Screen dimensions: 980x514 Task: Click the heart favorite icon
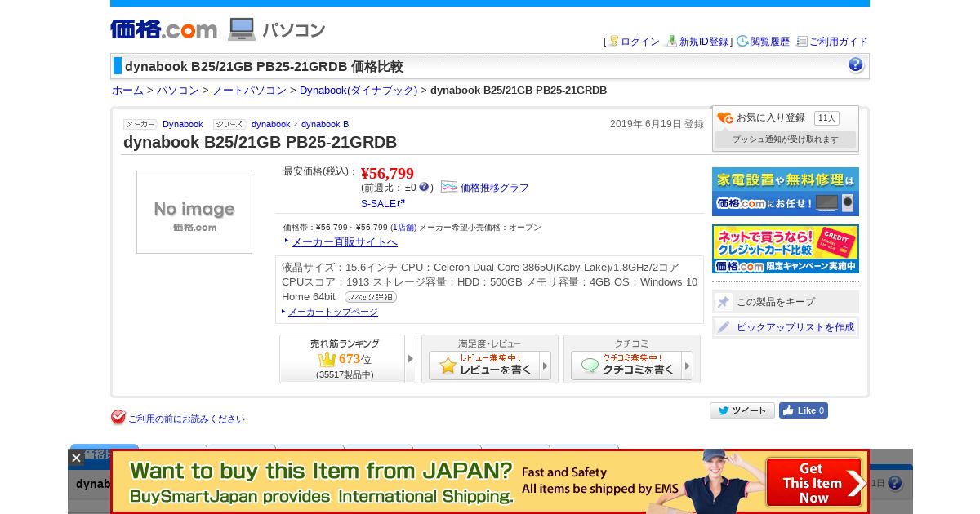725,118
